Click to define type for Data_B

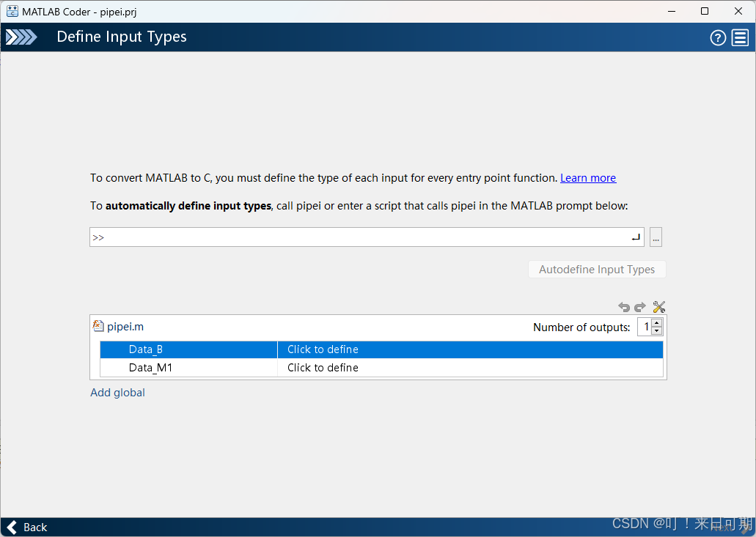pos(323,349)
